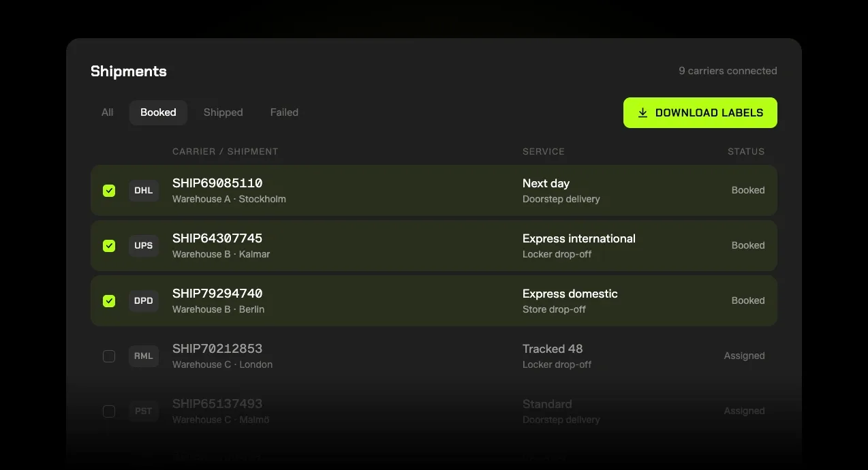The width and height of the screenshot is (868, 470).
Task: Click the Store drop-off delivery text
Action: point(554,310)
